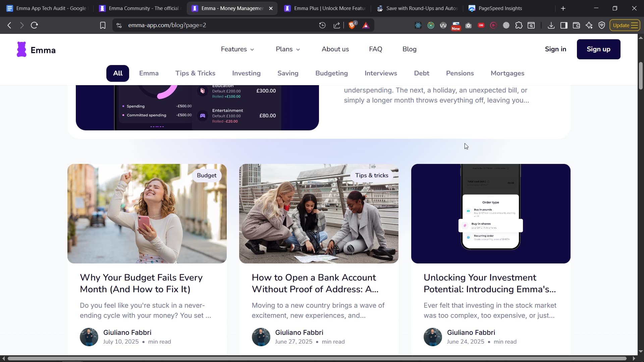Viewport: 644px width, 362px height.
Task: Open React Developer Tools extension
Action: point(418,25)
